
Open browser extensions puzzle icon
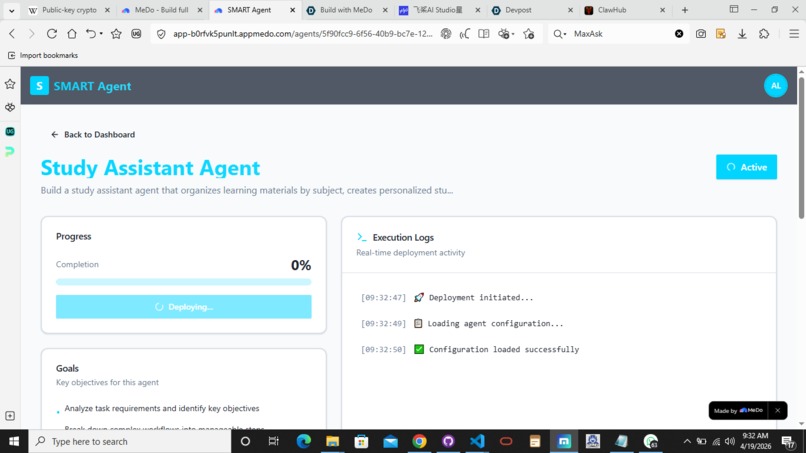(x=764, y=34)
